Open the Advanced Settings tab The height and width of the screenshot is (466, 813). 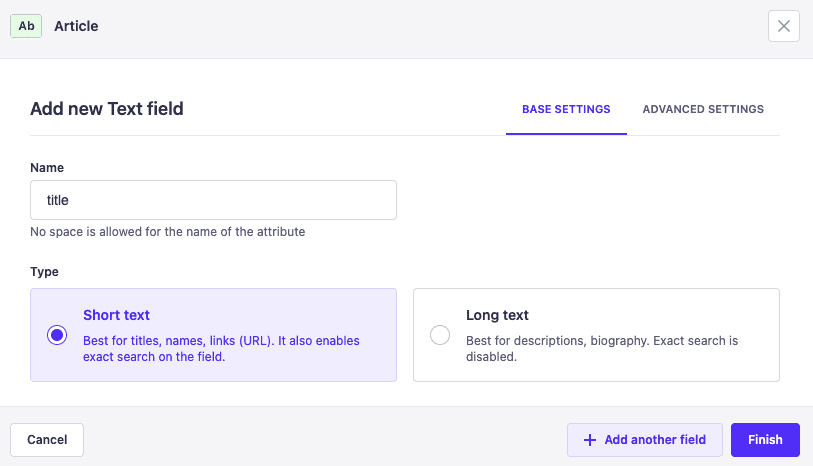[703, 109]
